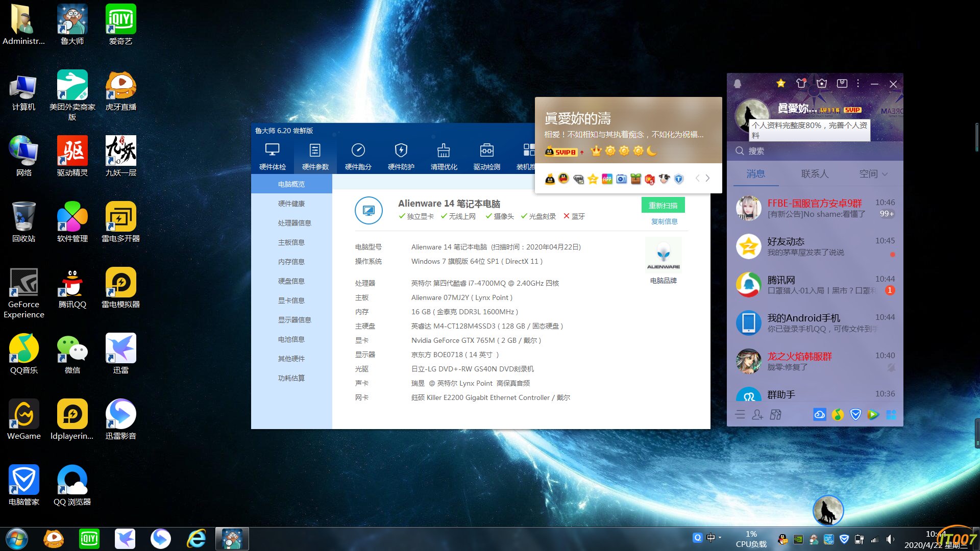Click the volume speaker tray icon

point(890,539)
